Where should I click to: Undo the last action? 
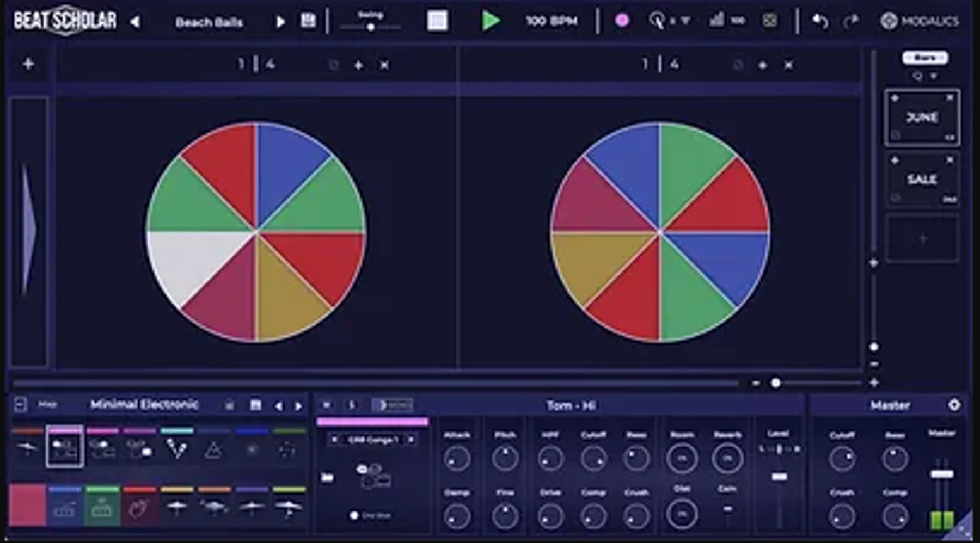pos(820,21)
